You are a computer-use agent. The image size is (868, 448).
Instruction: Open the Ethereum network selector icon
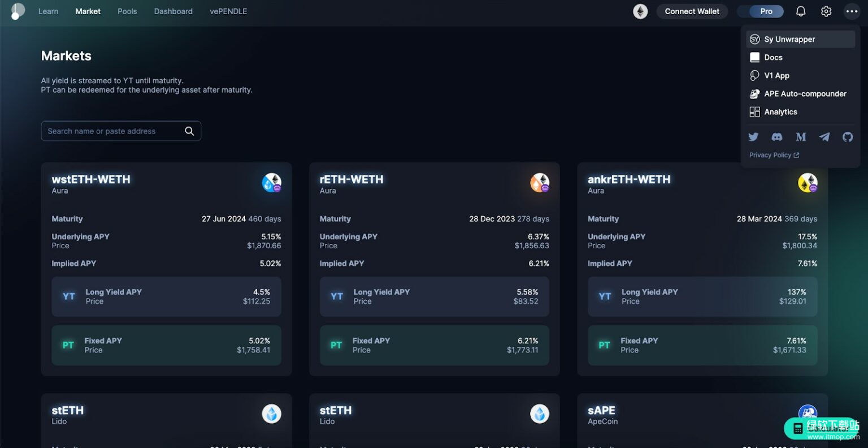tap(640, 11)
